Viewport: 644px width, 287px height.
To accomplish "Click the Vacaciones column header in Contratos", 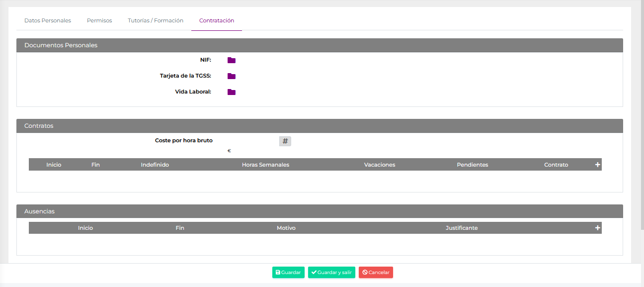I will (x=380, y=165).
